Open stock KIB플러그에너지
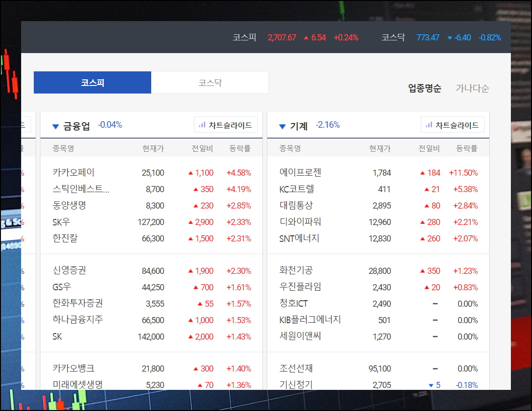532x411 pixels. pyautogui.click(x=310, y=320)
